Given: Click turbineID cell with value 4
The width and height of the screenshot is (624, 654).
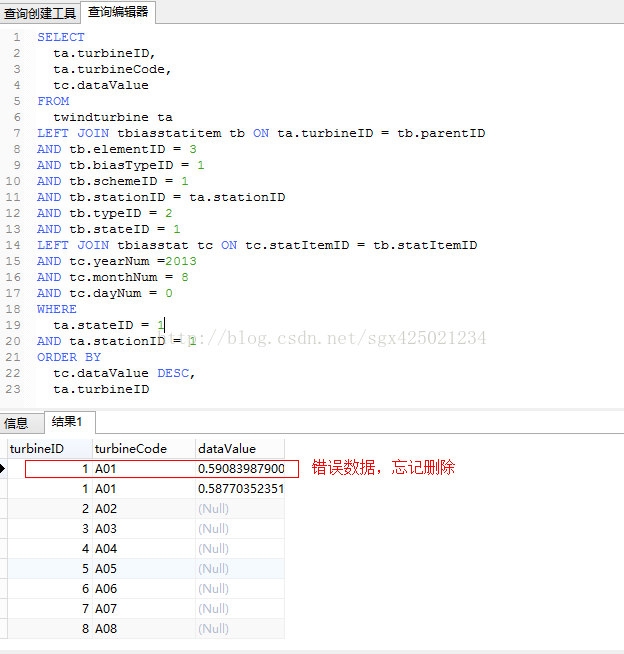Looking at the screenshot, I should tap(50, 548).
